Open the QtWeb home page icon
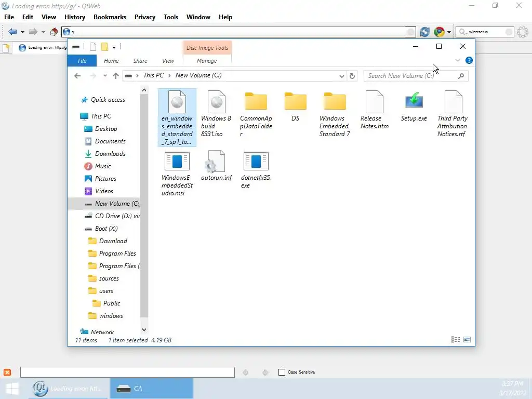 pyautogui.click(x=54, y=32)
